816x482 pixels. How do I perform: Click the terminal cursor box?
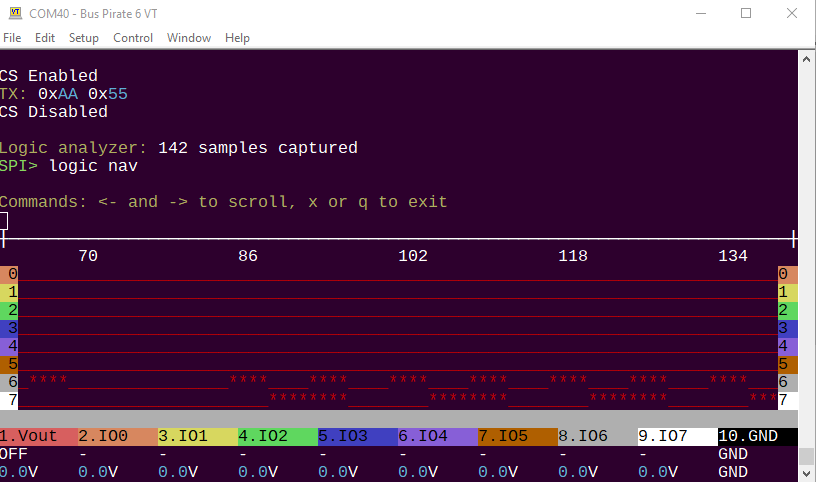4,221
